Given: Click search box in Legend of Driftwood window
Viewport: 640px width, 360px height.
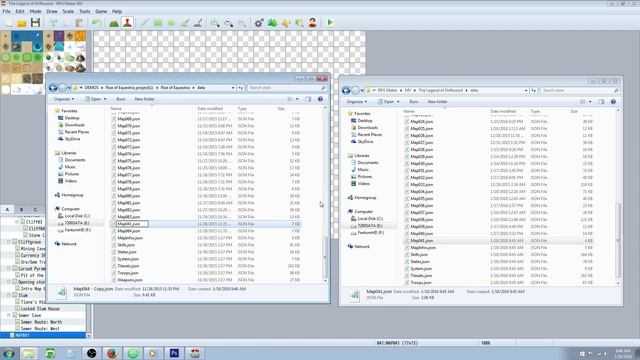Looking at the screenshot, I should coord(580,91).
